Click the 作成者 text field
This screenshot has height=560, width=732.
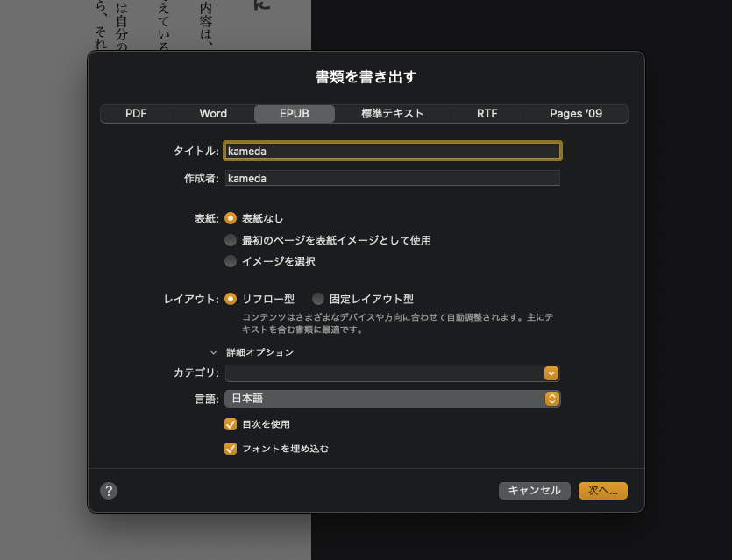coord(393,178)
